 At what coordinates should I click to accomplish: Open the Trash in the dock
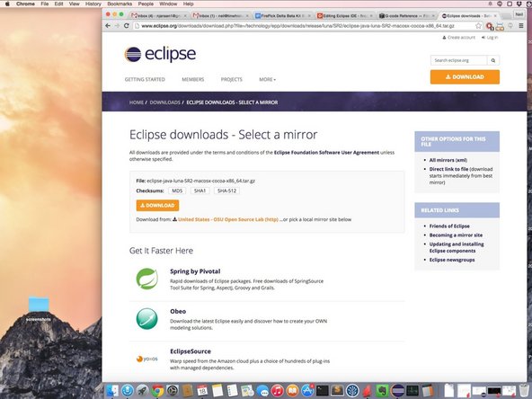coord(524,391)
